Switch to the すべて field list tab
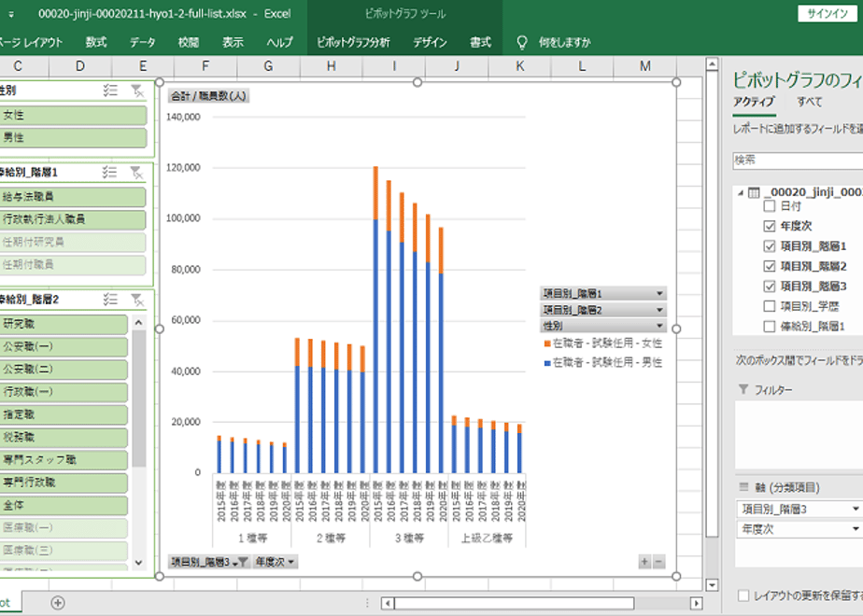The height and width of the screenshot is (616, 863). (809, 102)
